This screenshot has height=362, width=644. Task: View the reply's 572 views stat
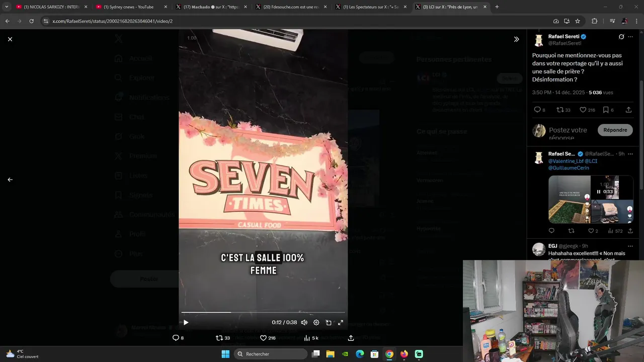click(x=615, y=231)
